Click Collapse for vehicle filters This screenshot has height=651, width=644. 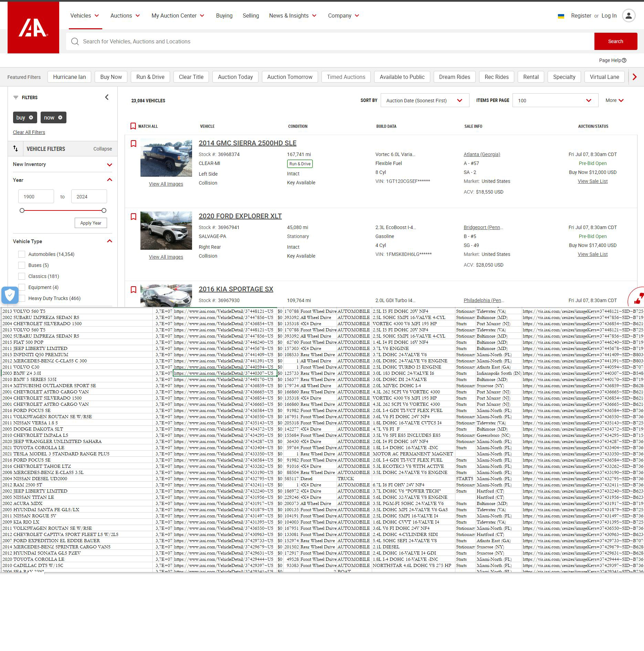pyautogui.click(x=103, y=149)
